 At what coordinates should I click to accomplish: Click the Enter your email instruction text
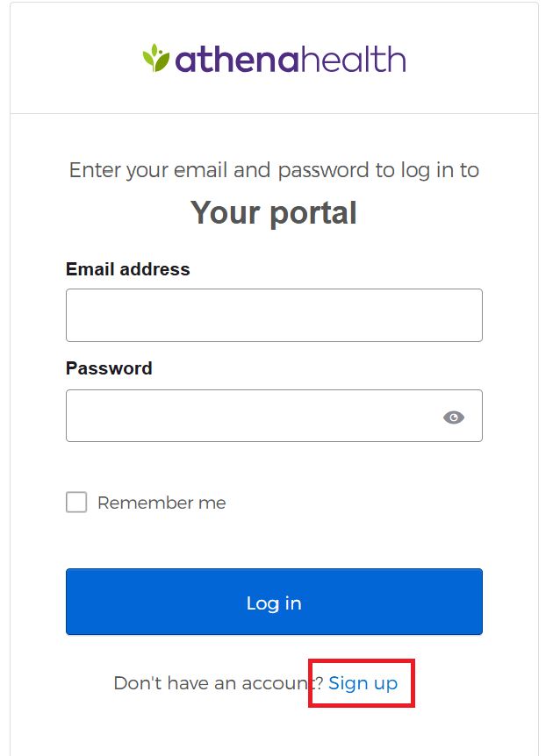point(274,170)
